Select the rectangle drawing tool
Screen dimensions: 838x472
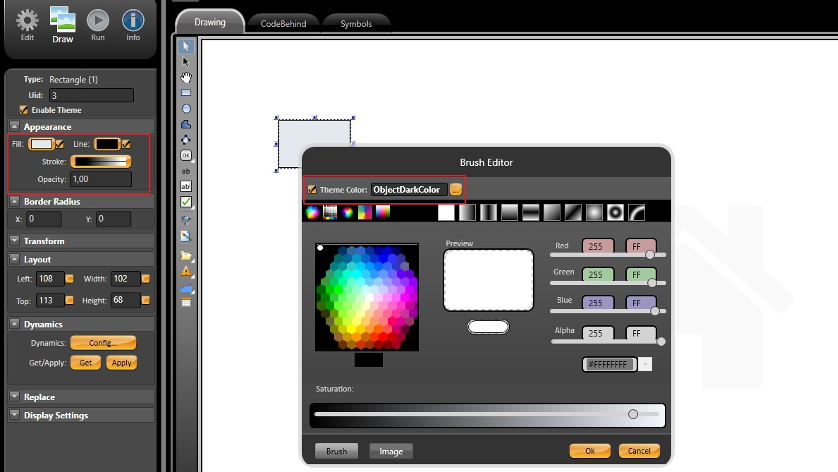click(x=186, y=92)
